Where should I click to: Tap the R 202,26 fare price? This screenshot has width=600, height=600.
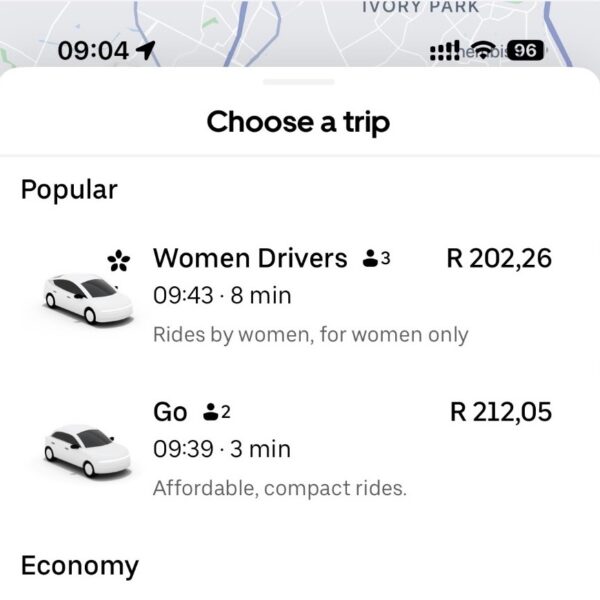[x=498, y=258]
